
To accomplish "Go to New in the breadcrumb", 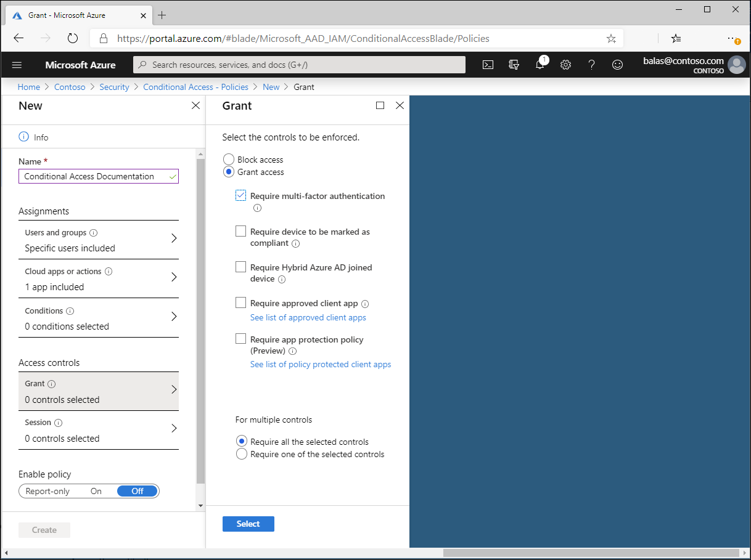I will (x=271, y=87).
